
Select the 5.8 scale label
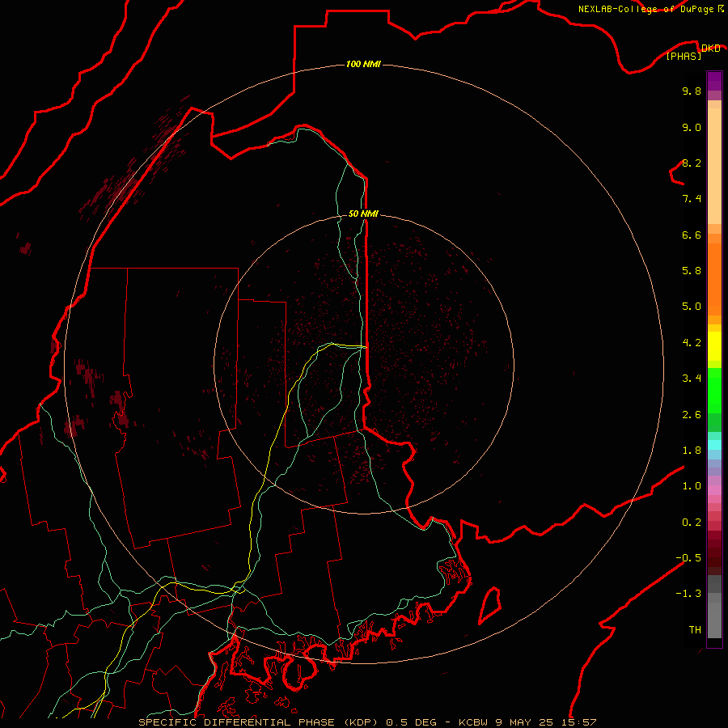coord(692,271)
